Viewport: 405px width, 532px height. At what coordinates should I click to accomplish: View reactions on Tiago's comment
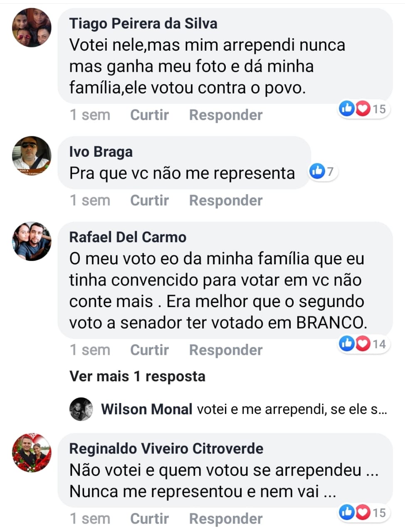(x=363, y=109)
